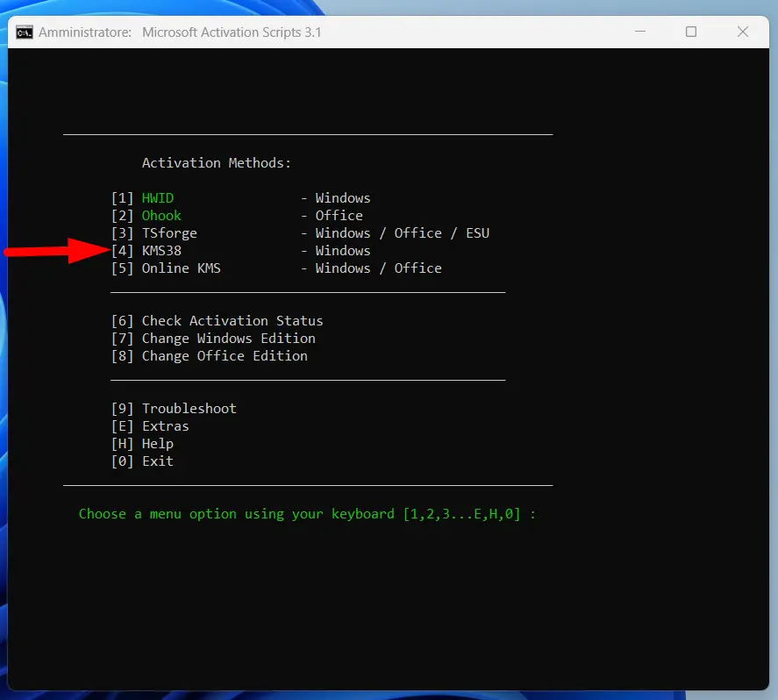
Task: Click 'Windows / Office / ESU' description
Action: [403, 233]
